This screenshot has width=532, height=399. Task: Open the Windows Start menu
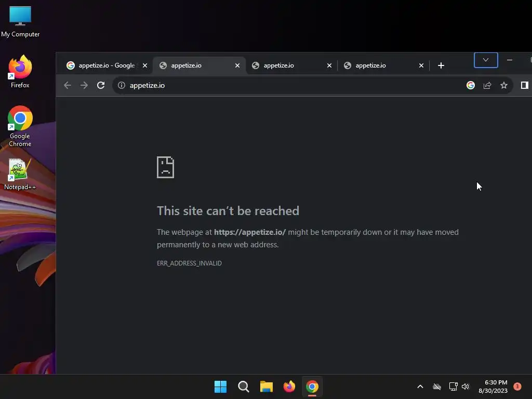pyautogui.click(x=220, y=387)
